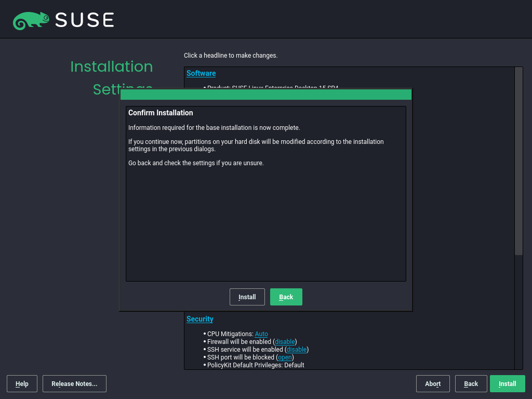Change CPU Mitigations via Auto link

coord(261,334)
